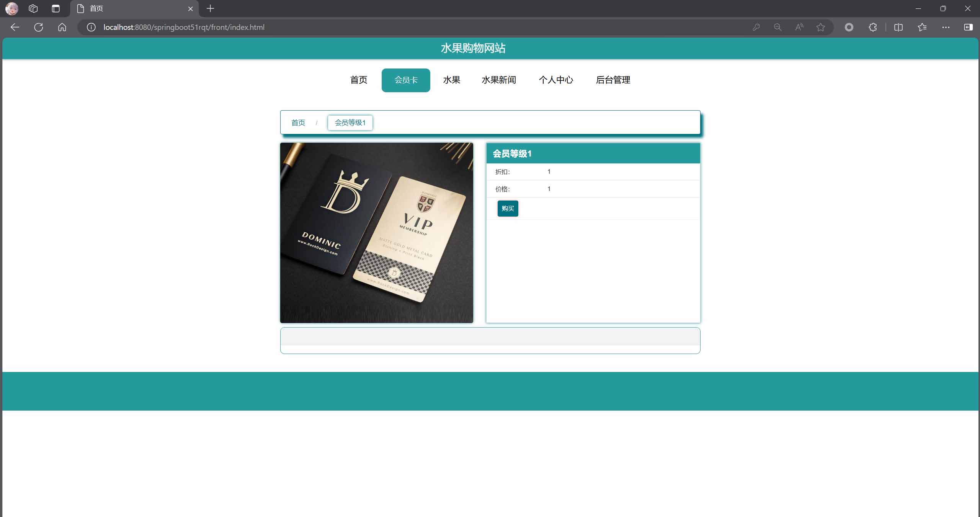Open the tab actions menu icon
This screenshot has height=517, width=980.
[56, 8]
